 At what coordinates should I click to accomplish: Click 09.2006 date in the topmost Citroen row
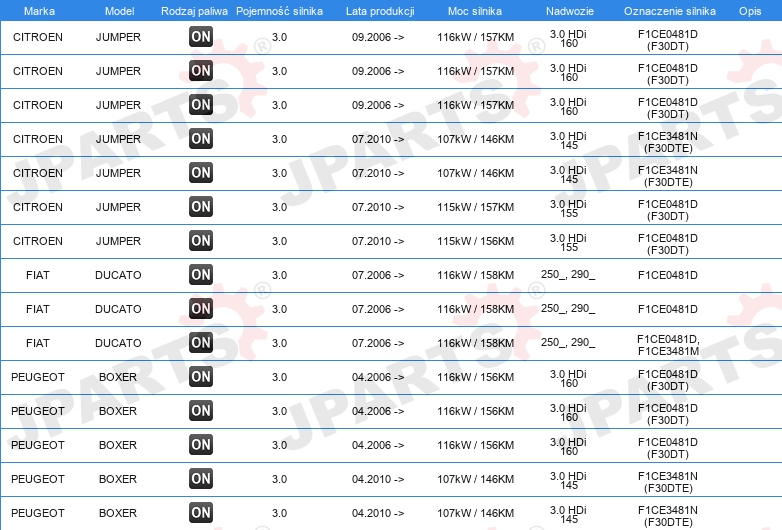coord(378,37)
